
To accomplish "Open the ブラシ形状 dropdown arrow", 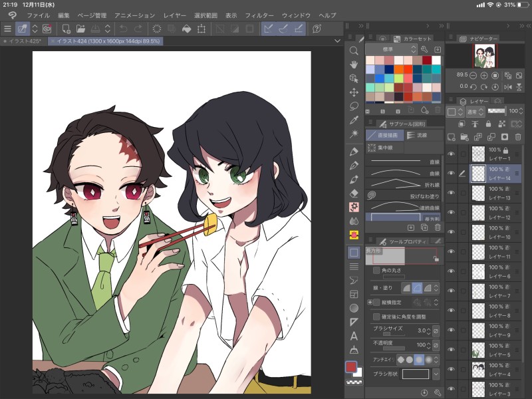I will [x=436, y=374].
